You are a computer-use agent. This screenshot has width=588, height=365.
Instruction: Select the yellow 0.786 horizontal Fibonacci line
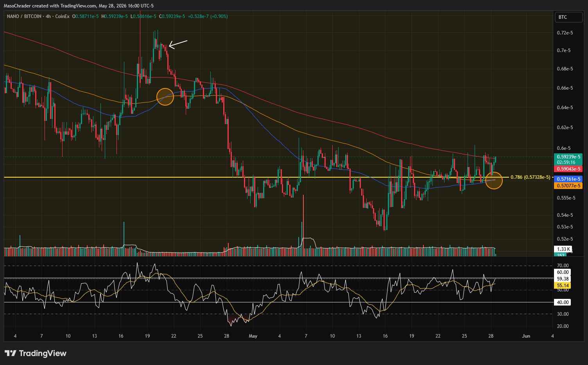click(256, 177)
